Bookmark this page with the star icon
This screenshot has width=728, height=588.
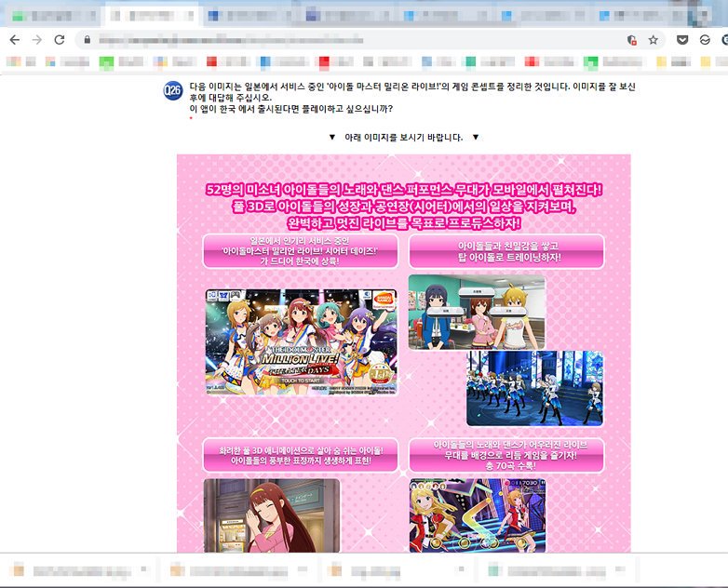654,40
